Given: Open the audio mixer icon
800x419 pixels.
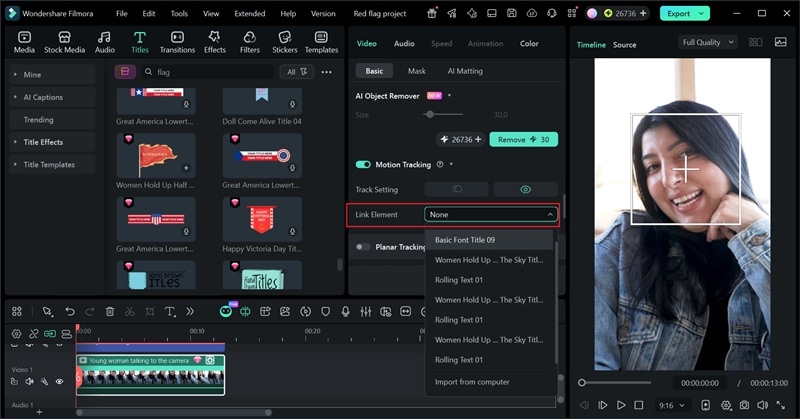Looking at the screenshot, I should click(366, 311).
